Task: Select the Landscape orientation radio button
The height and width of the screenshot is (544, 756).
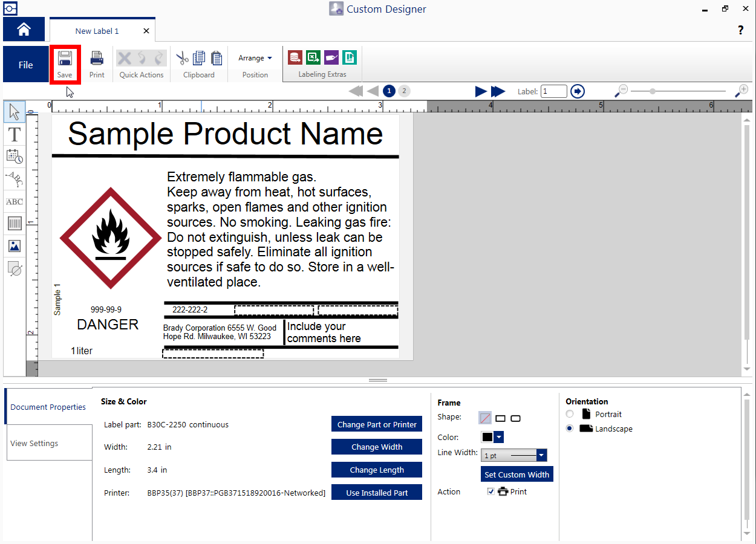Action: 570,429
